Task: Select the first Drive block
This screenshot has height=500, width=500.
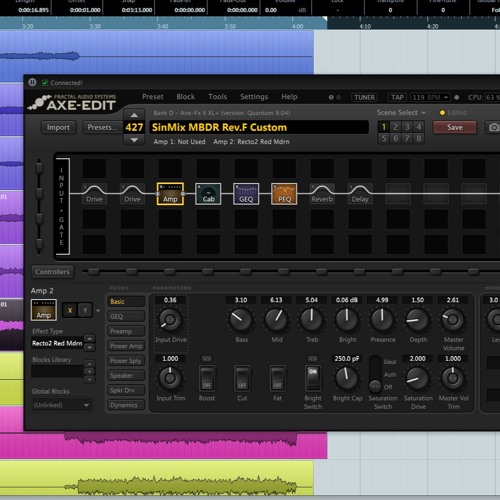Action: pyautogui.click(x=94, y=194)
